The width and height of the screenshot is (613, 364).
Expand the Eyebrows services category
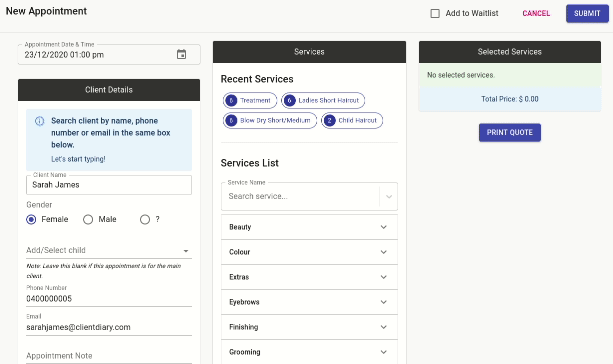[309, 302]
